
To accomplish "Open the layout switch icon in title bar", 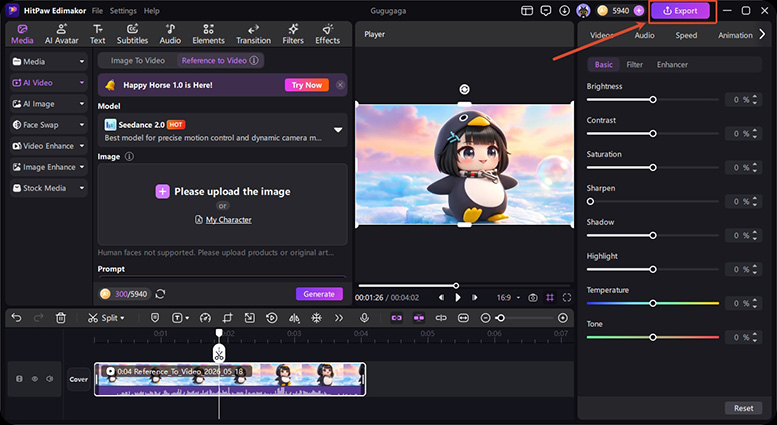I will click(527, 10).
